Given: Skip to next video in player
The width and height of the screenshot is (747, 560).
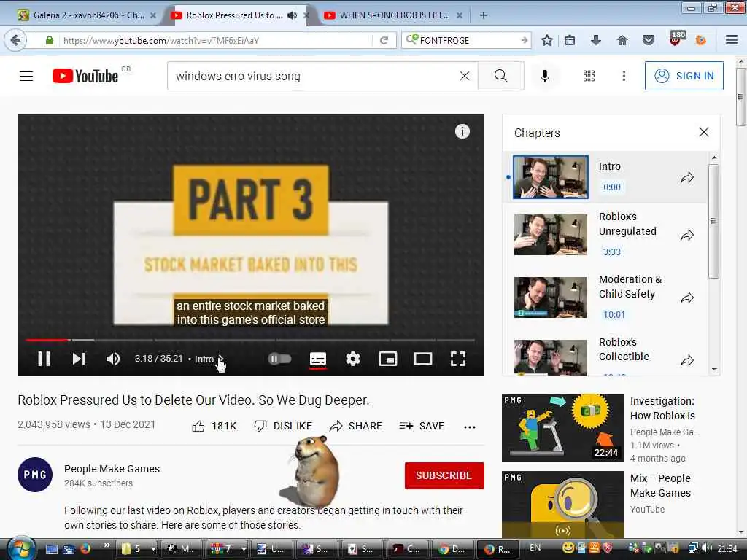Looking at the screenshot, I should pos(79,359).
